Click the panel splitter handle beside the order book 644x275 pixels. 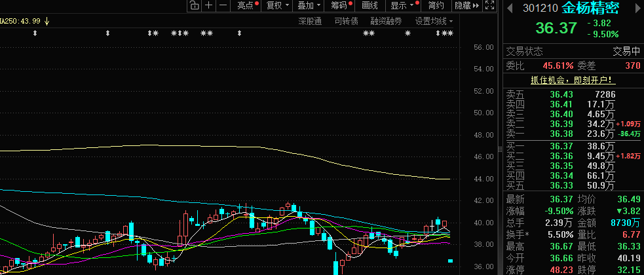[501, 149]
